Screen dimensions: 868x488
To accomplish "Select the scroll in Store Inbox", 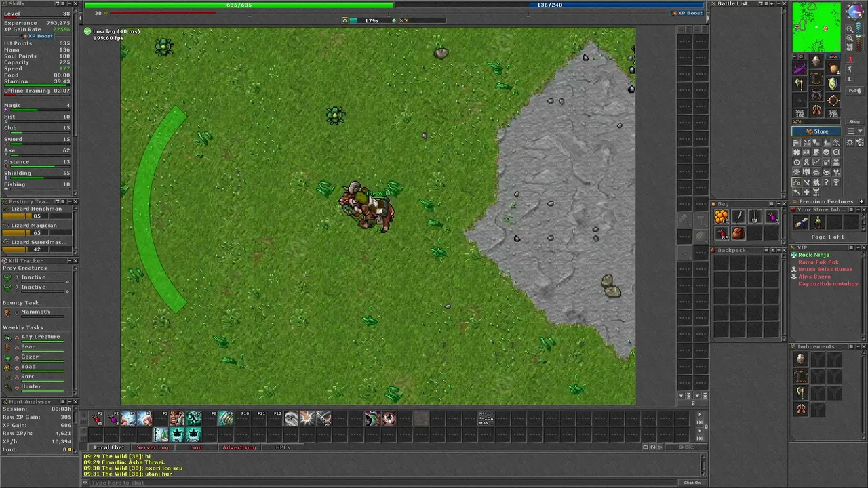I will point(802,222).
